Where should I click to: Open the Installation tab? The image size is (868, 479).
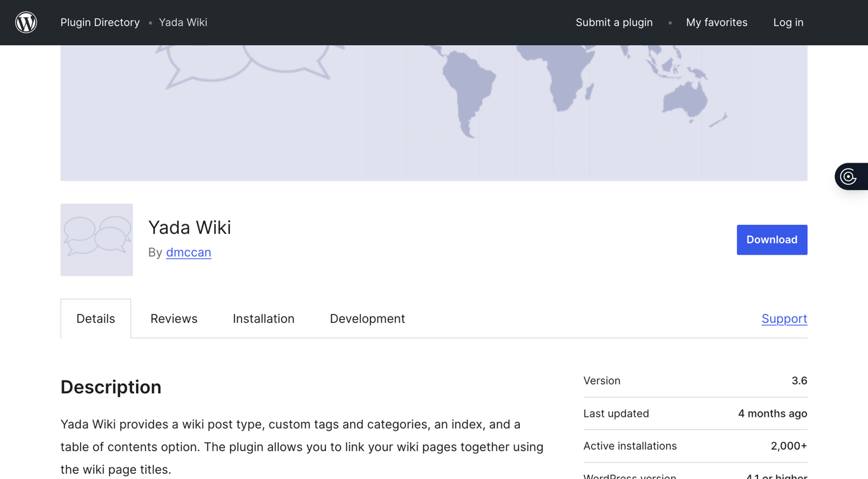click(263, 318)
